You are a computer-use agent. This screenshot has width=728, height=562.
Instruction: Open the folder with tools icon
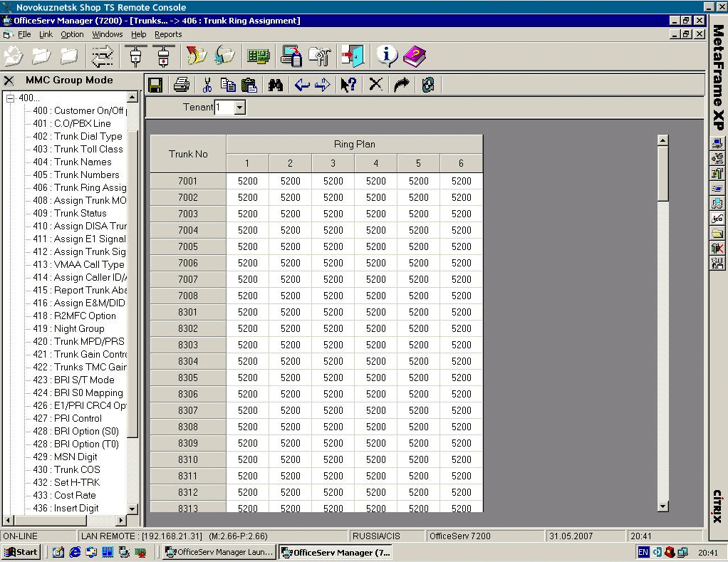pyautogui.click(x=320, y=56)
